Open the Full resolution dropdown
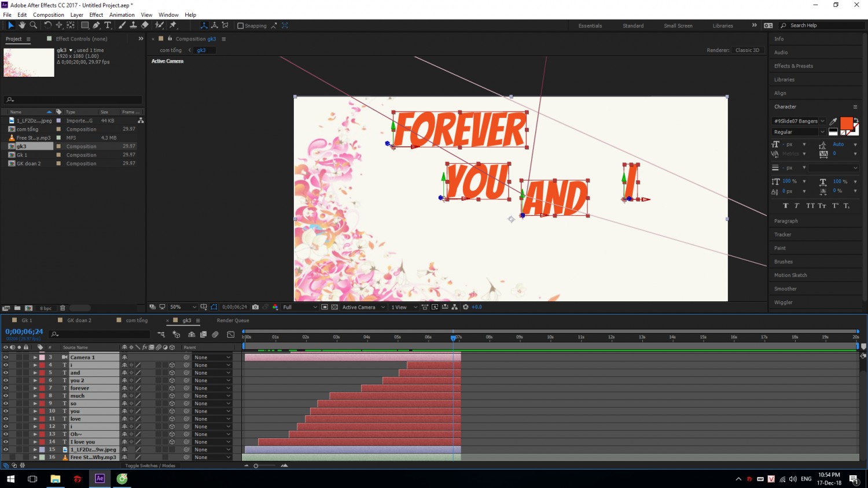The image size is (868, 488). (x=300, y=307)
